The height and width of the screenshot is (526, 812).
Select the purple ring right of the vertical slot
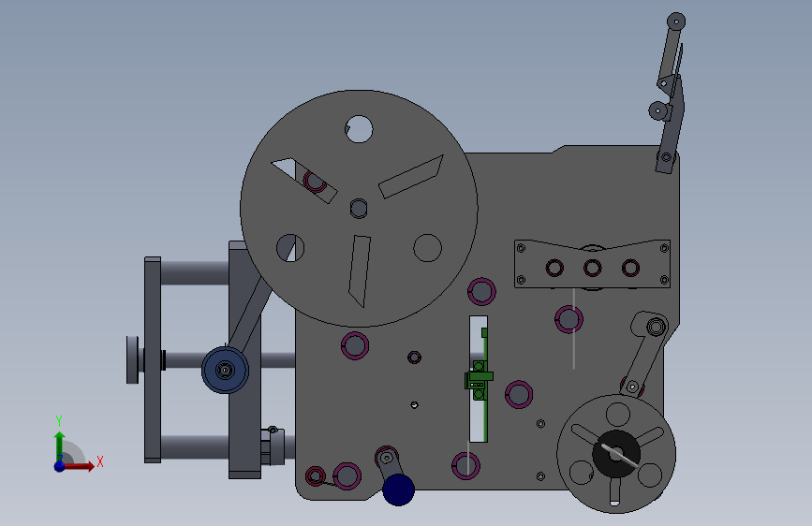pyautogui.click(x=519, y=395)
